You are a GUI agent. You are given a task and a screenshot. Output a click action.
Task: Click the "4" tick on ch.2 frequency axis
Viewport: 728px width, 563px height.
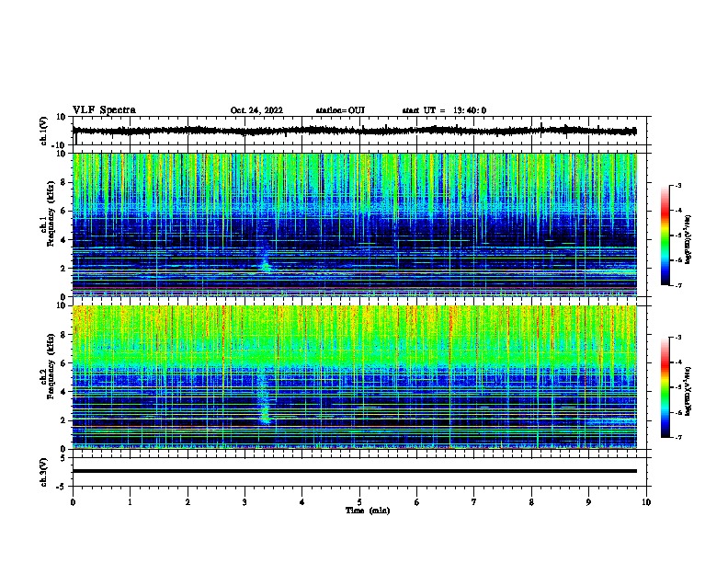(63, 392)
